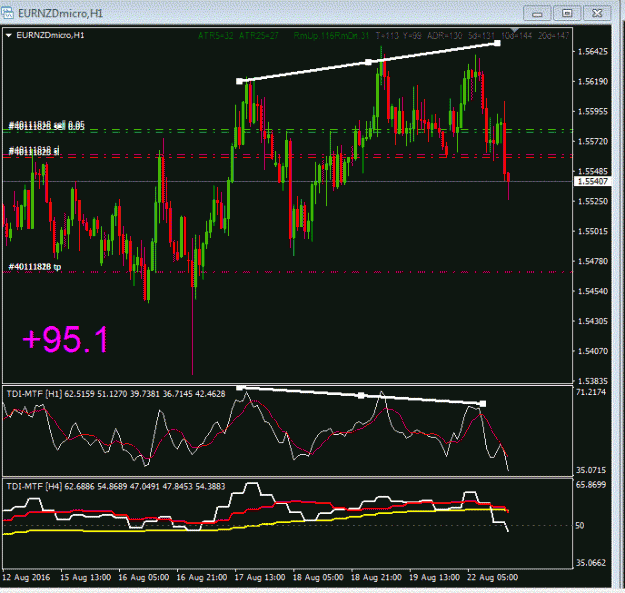Click the 'TDI-MTF [H4]' indicator label
The image size is (625, 593).
[x=33, y=486]
